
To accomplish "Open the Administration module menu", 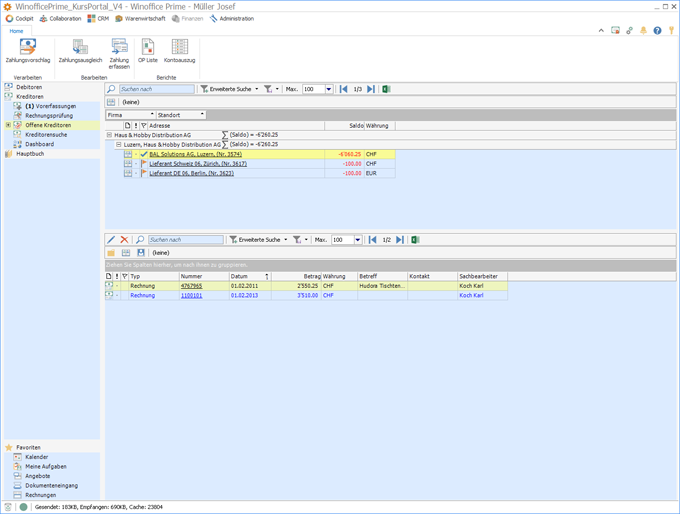I will (232, 19).
